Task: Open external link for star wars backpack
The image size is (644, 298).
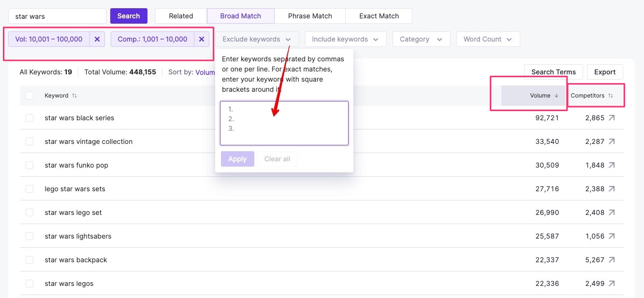Action: (612, 260)
